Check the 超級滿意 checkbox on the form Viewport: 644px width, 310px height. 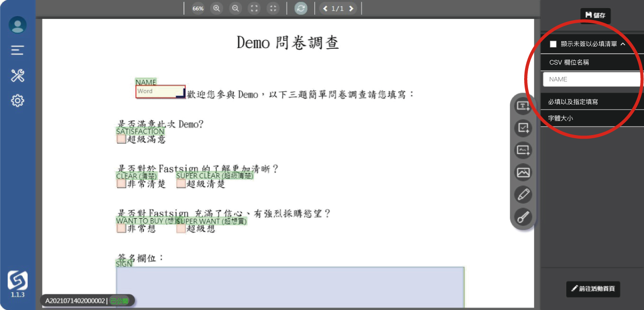tap(121, 139)
